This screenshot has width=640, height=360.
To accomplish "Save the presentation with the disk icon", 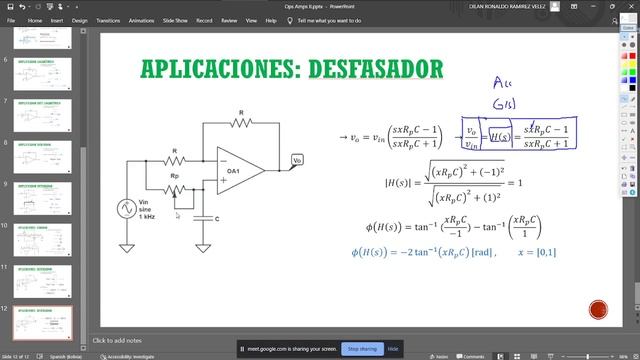I will 11,7.
